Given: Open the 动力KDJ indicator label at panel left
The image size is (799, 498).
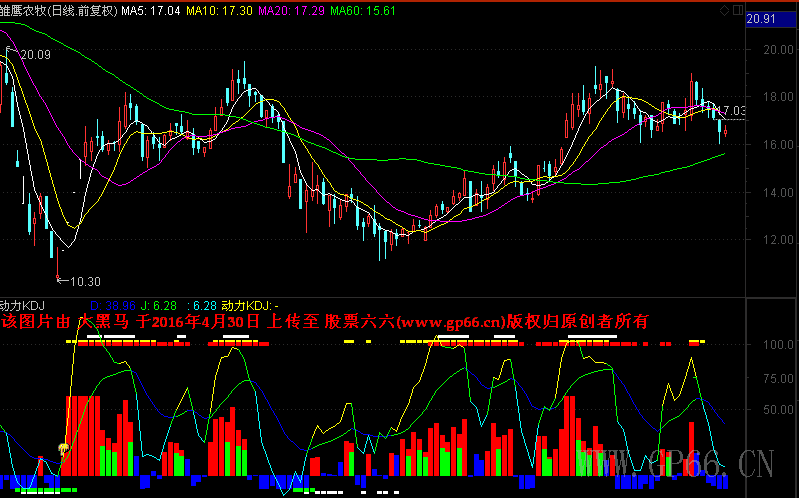Looking at the screenshot, I should point(22,304).
